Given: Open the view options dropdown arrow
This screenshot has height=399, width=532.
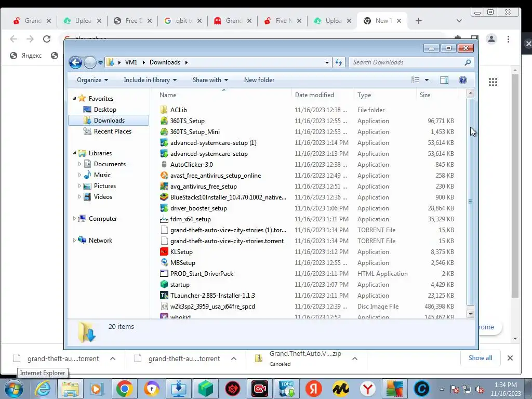Looking at the screenshot, I should (x=427, y=80).
